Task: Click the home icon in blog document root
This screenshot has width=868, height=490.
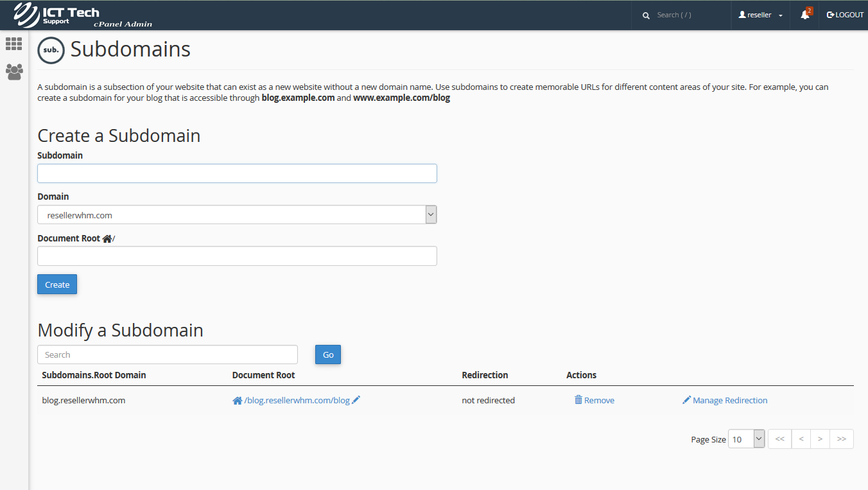Action: tap(237, 400)
